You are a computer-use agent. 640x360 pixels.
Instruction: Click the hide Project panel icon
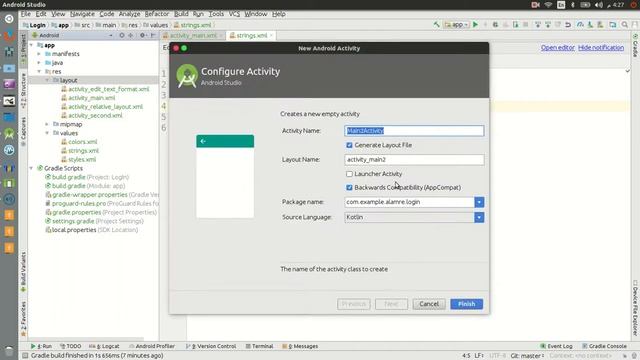tap(153, 36)
